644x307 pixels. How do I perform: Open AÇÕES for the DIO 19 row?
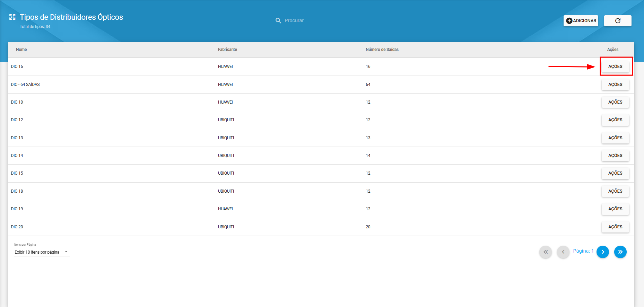coord(615,209)
